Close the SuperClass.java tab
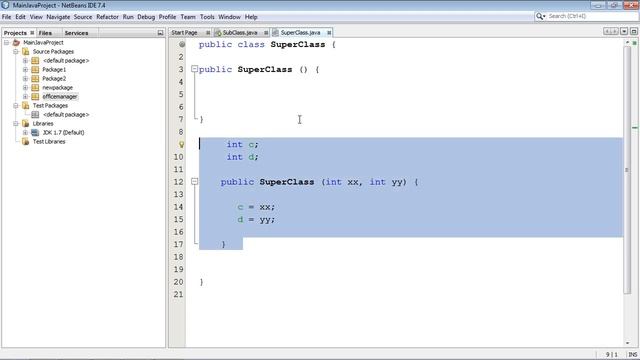Screen dimensions: 640x360 [x=329, y=33]
